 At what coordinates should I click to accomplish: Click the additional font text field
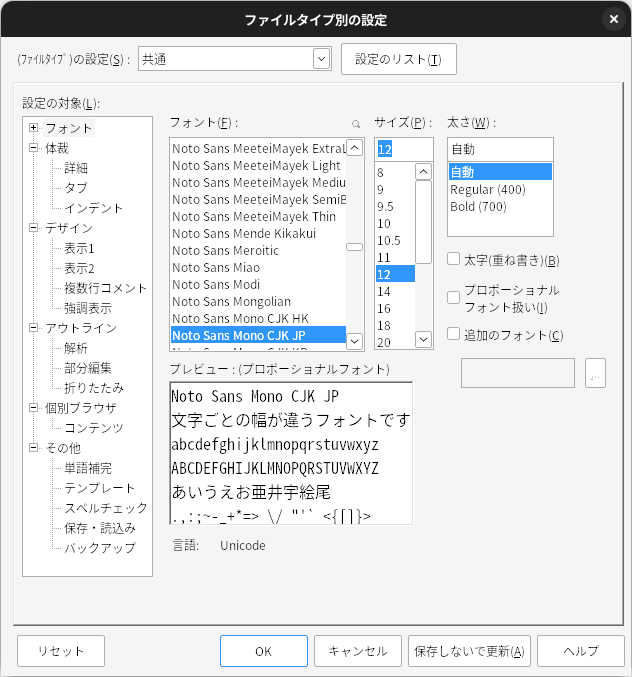(x=518, y=373)
